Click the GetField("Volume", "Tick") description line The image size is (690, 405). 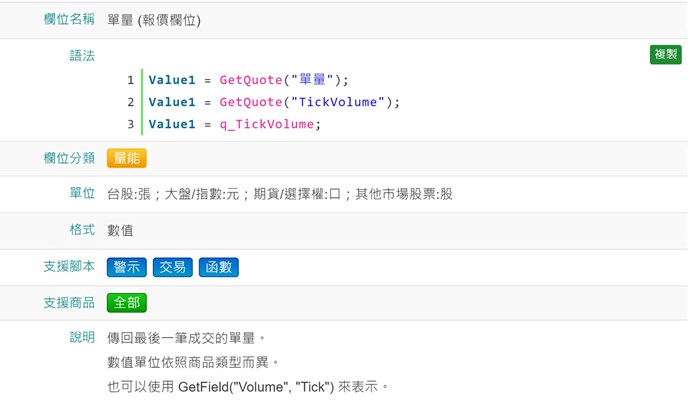[x=246, y=386]
